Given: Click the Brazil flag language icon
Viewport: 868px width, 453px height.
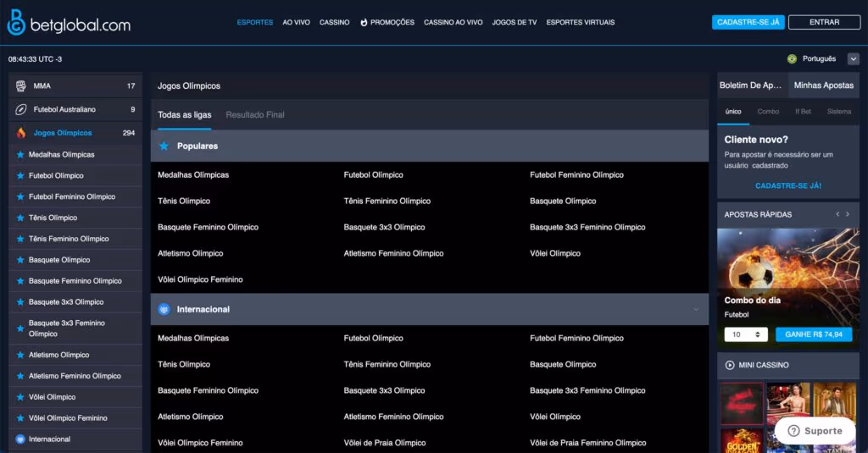Looking at the screenshot, I should click(792, 58).
